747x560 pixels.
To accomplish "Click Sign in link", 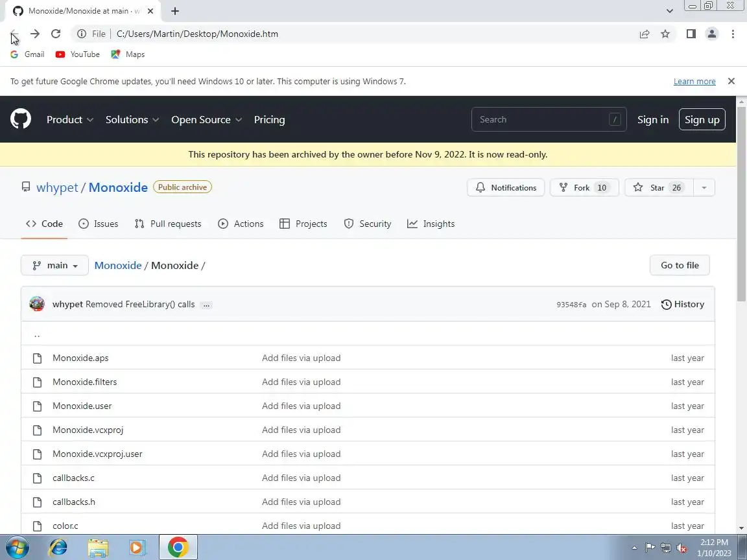I will (653, 119).
